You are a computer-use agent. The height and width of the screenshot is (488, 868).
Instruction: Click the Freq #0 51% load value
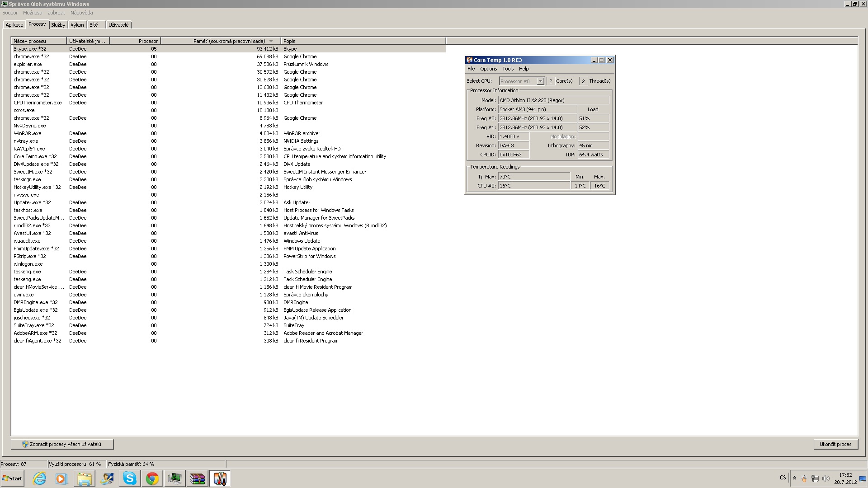(593, 118)
